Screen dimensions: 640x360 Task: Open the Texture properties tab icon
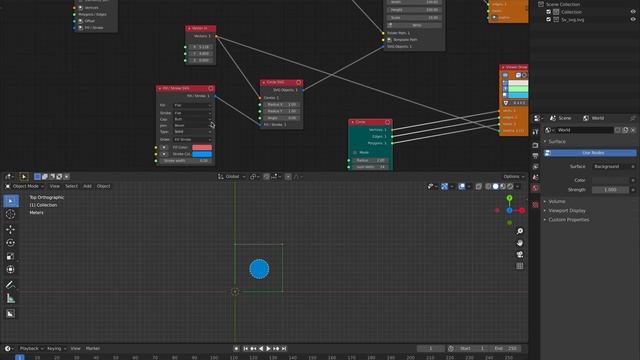(536, 205)
